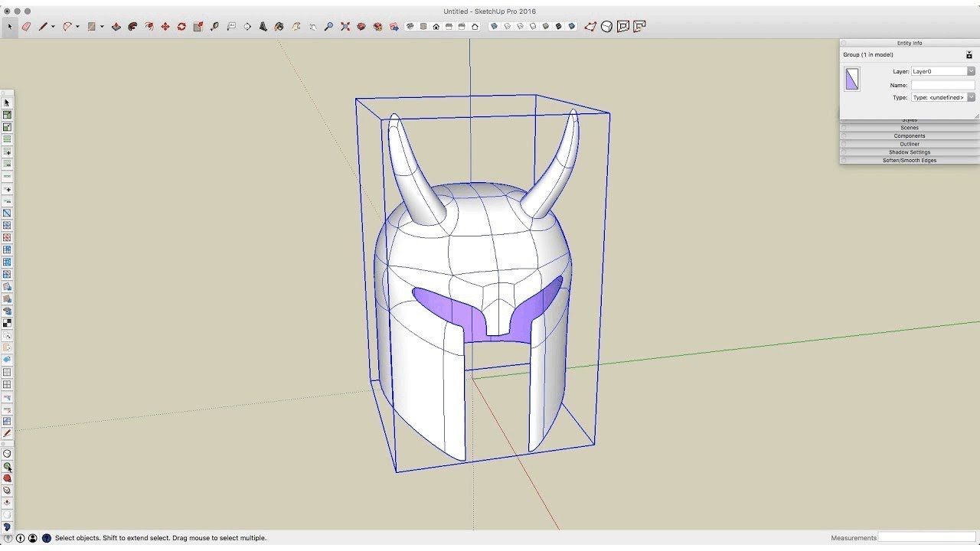Expand the Outliner panel
This screenshot has width=980, height=551.
910,144
